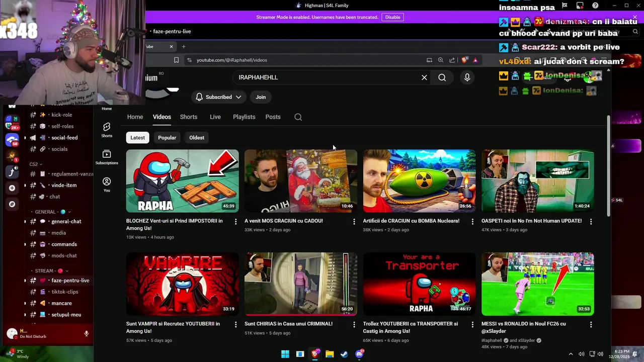Open Discord from the taskbar

coord(359,354)
